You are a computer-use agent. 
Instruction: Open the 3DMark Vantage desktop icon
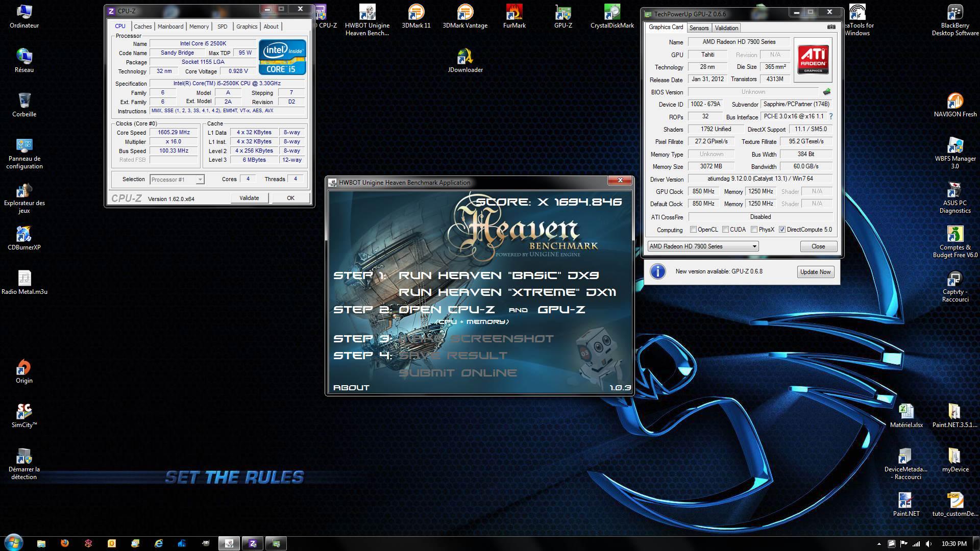(465, 16)
